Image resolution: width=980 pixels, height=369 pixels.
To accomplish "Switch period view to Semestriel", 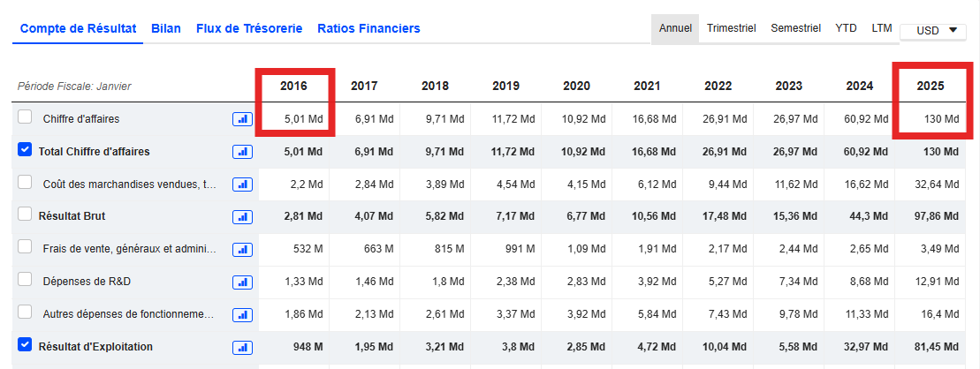I will coord(795,28).
